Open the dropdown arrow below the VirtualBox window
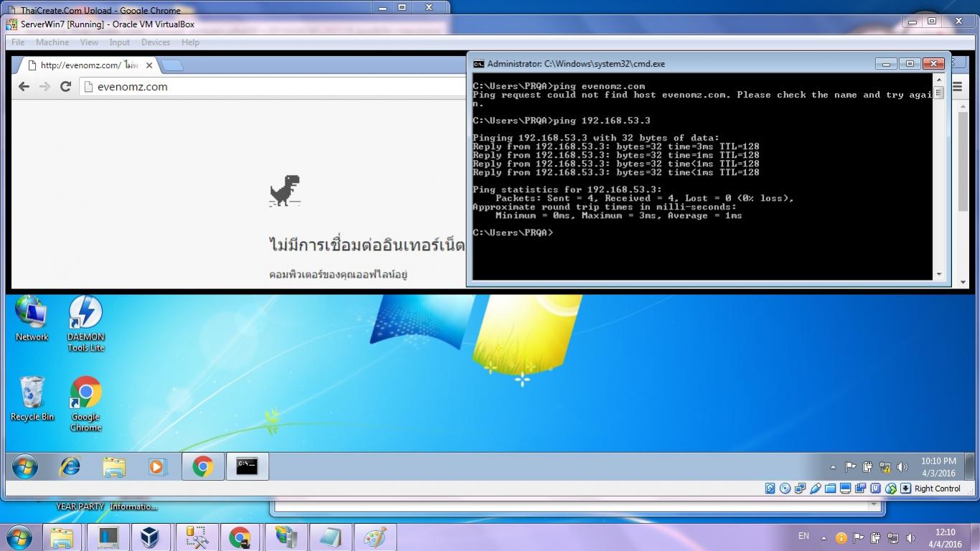This screenshot has width=980, height=551. pos(873,504)
